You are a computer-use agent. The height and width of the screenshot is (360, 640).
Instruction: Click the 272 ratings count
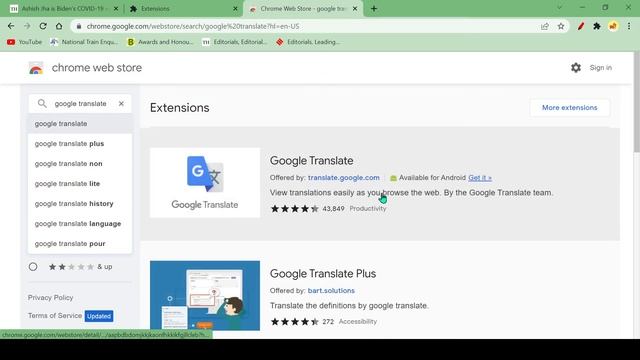point(328,322)
